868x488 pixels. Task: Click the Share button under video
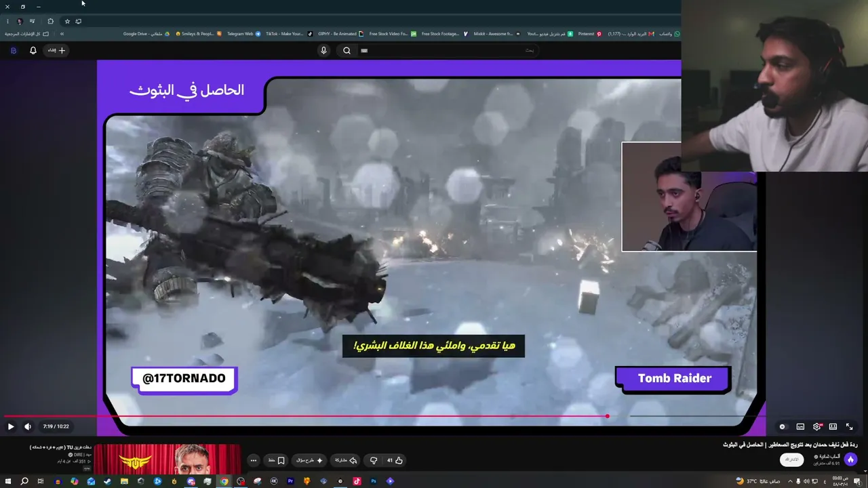point(346,460)
